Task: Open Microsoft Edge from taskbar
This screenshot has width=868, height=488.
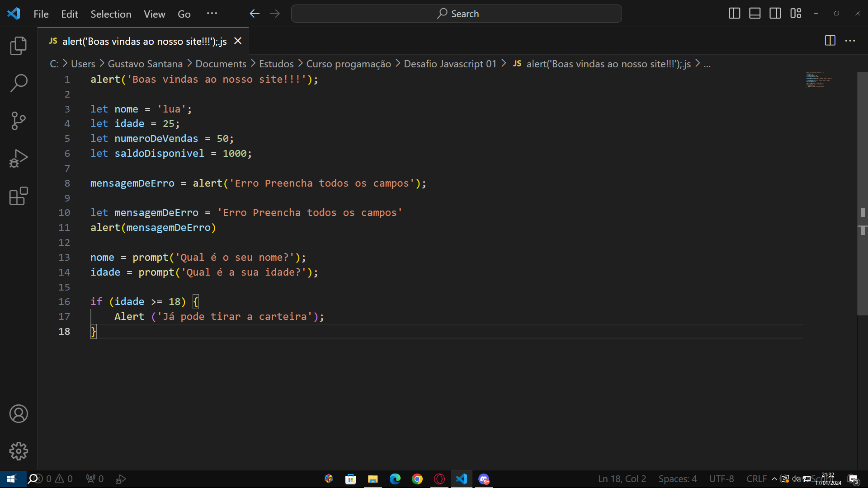Action: point(395,479)
